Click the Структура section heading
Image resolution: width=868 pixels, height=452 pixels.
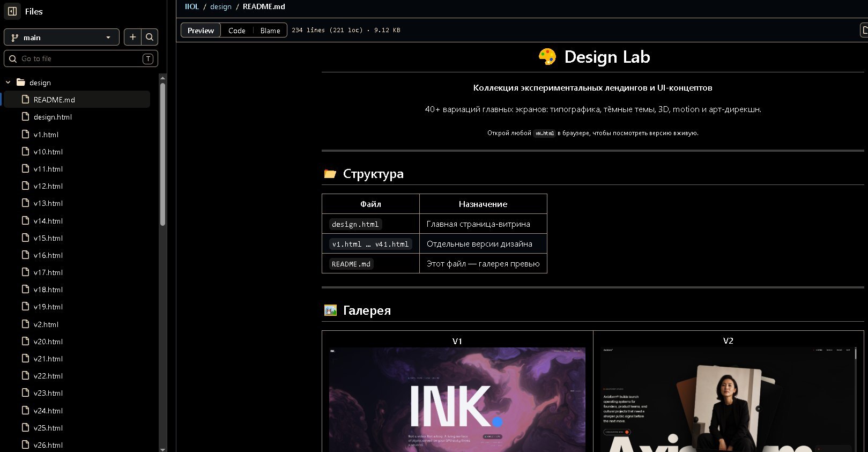(364, 174)
